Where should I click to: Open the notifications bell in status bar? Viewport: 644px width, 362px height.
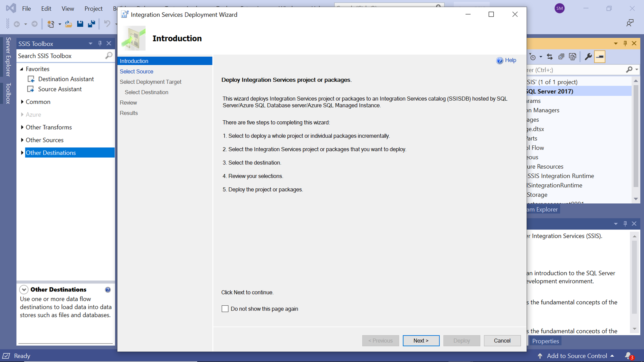[x=628, y=356]
